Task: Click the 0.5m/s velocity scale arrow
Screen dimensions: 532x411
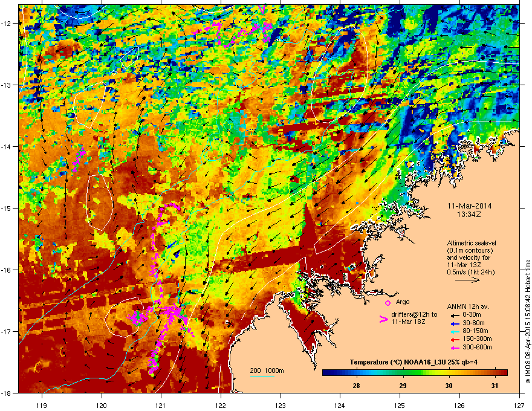Action: coord(467,280)
